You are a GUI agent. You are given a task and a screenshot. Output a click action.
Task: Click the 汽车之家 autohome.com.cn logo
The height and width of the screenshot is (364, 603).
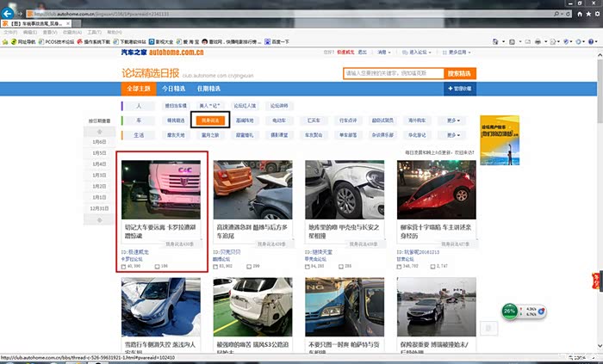(x=152, y=53)
